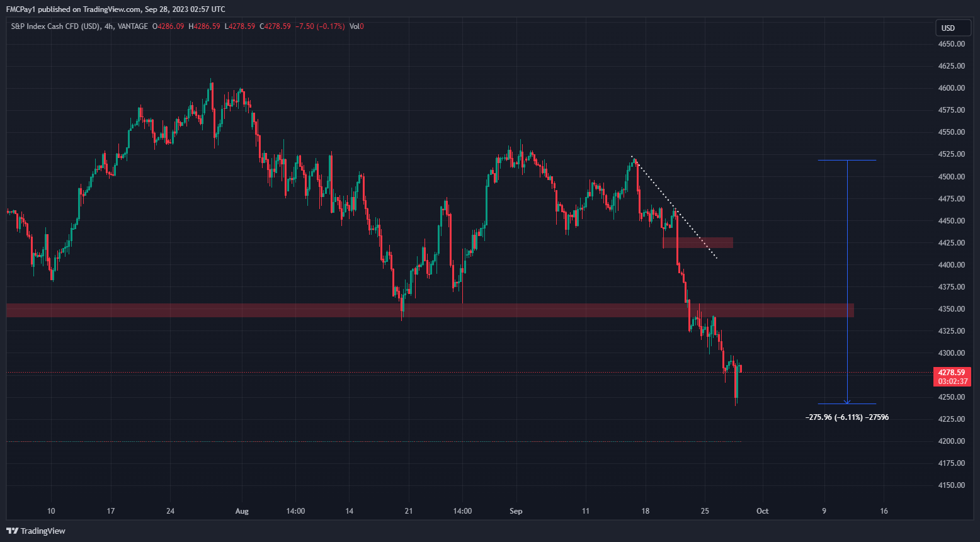Click the 4175.00 price axis label
Viewport: 980px width, 542px height.
(x=951, y=463)
